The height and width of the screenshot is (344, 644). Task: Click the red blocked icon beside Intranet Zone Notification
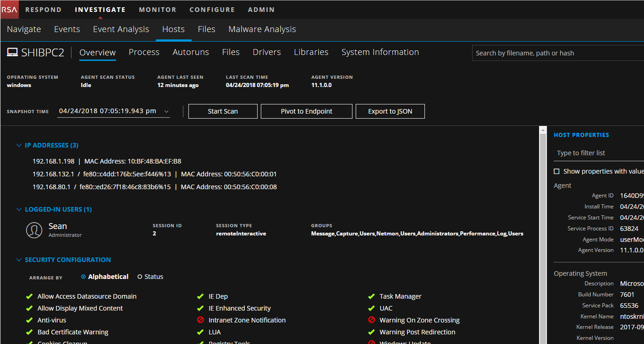click(200, 320)
